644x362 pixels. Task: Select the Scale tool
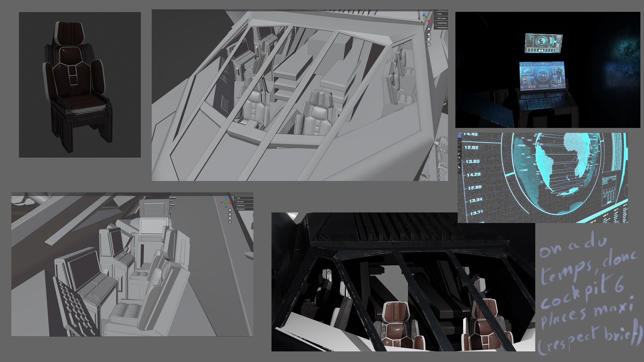pos(459,153)
